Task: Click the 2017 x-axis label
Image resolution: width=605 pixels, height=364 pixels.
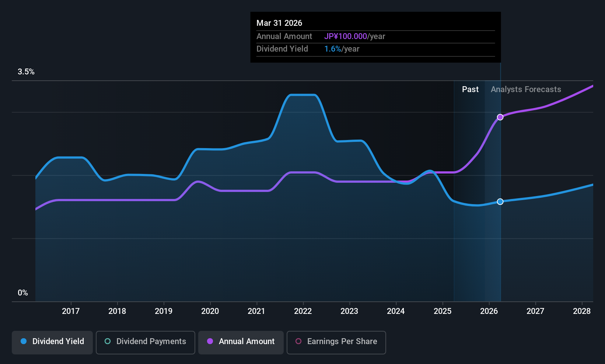Action: (x=71, y=311)
